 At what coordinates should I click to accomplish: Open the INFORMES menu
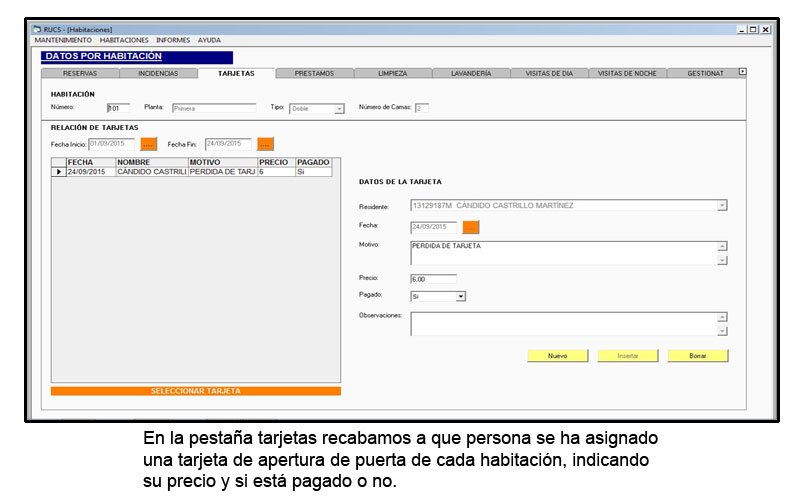tap(173, 40)
